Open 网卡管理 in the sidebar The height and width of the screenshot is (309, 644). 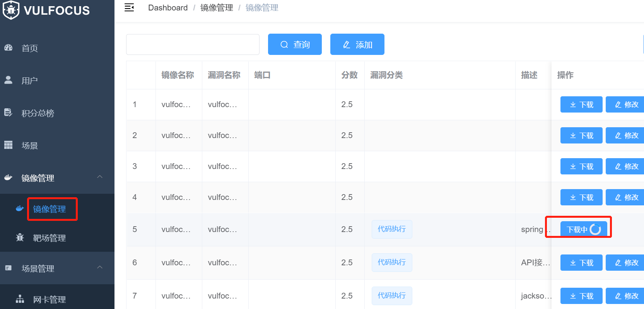coord(57,299)
